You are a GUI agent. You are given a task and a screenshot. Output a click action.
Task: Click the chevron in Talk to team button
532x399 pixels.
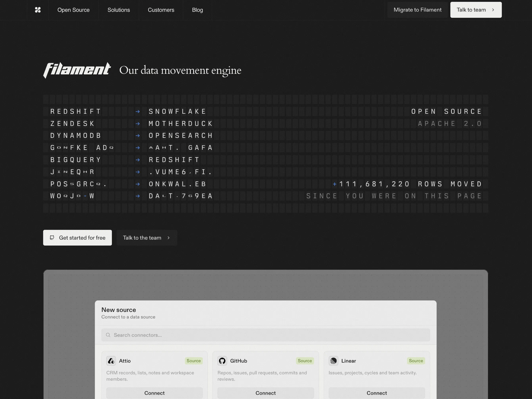[x=493, y=10]
